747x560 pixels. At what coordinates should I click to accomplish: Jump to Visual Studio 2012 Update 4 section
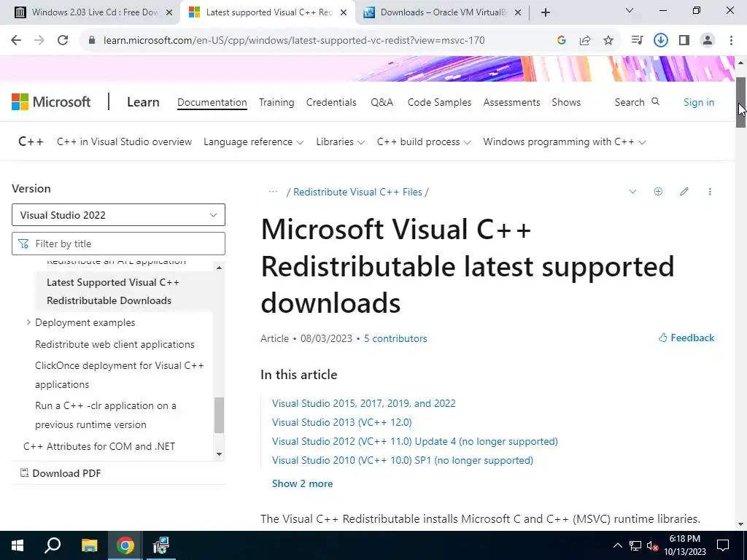(x=415, y=441)
